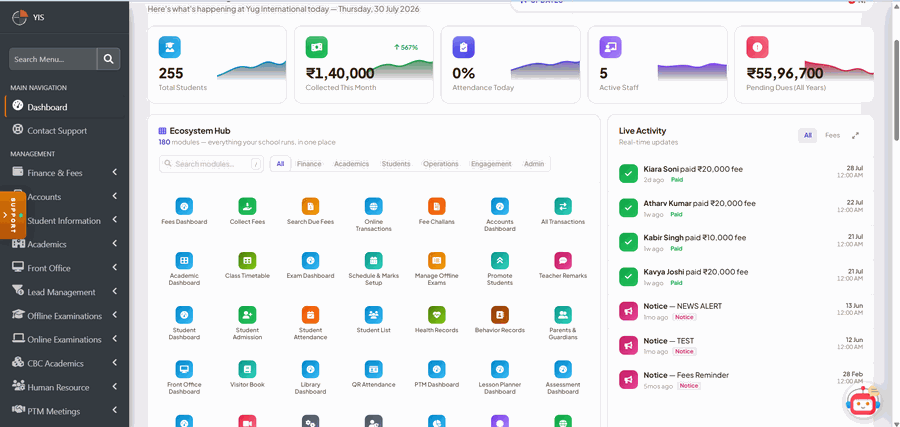Open the Academic Dashboard module icon
900x427 pixels.
pos(184,261)
